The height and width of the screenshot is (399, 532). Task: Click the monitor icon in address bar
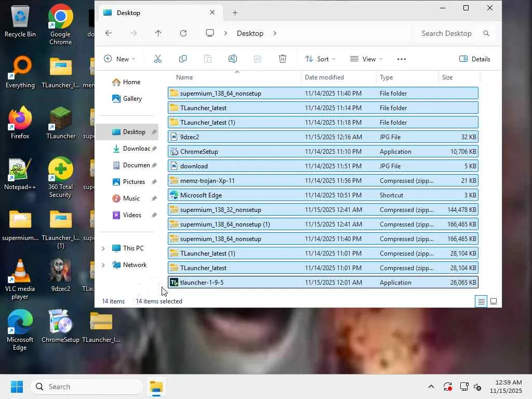point(210,33)
